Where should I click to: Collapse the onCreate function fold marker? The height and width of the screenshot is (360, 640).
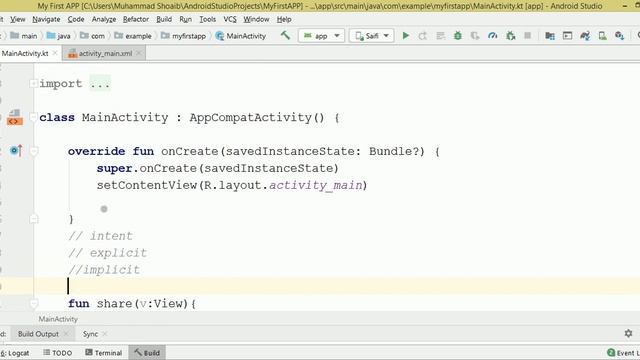(x=34, y=151)
